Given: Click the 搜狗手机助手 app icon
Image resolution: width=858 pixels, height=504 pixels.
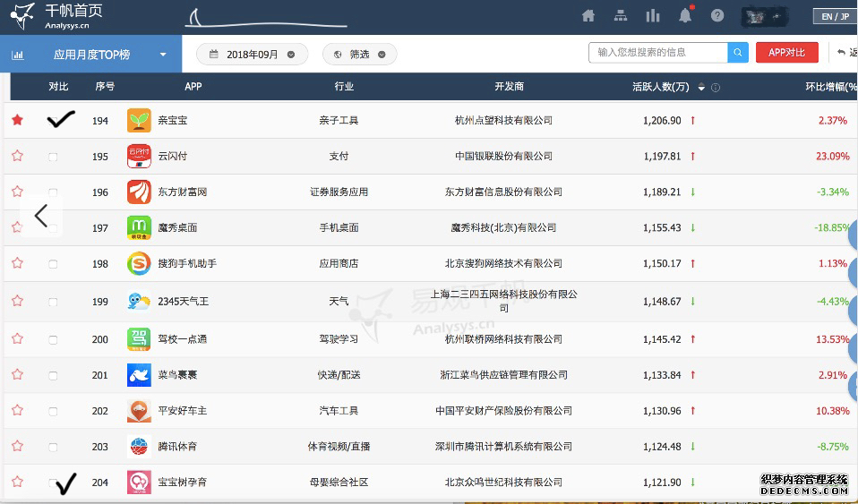Looking at the screenshot, I should 139,264.
